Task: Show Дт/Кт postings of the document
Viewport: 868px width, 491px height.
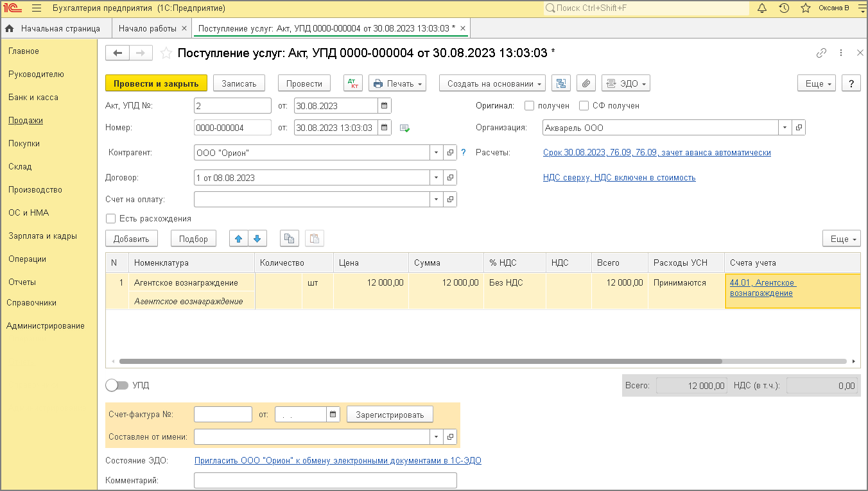Action: tap(353, 83)
